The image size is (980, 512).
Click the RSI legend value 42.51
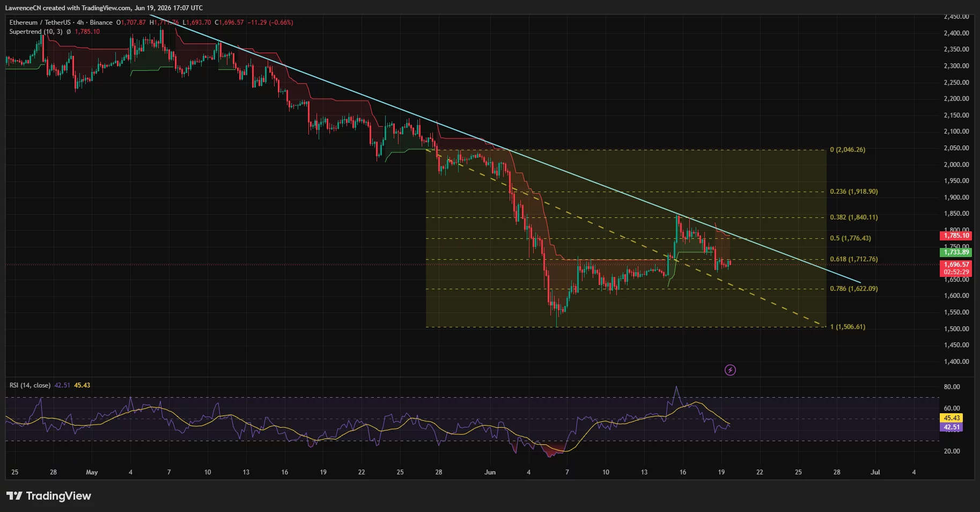click(x=62, y=385)
